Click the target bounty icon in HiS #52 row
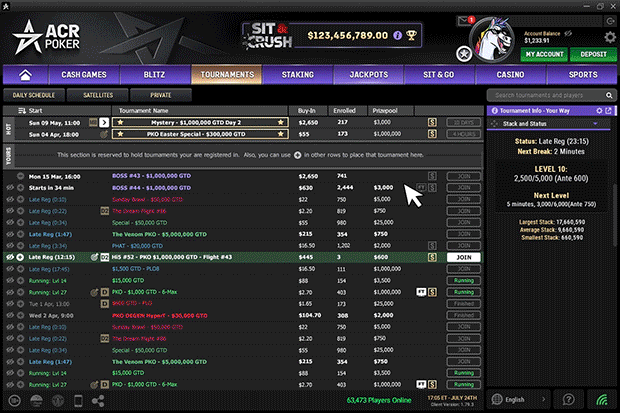Viewport: 620px width, 413px height. pos(94,257)
